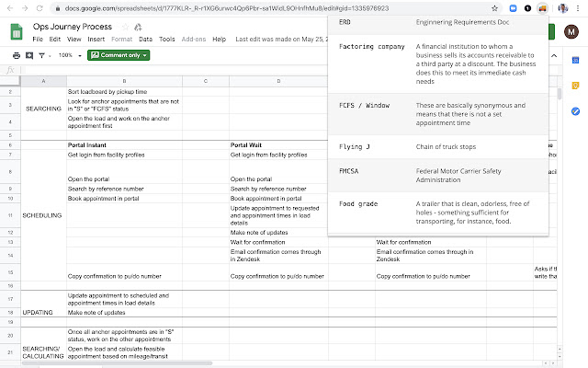Viewport: 588px width, 368px height.
Task: Click the horizontal scrollbar thumb at bottom
Action: [x=117, y=363]
